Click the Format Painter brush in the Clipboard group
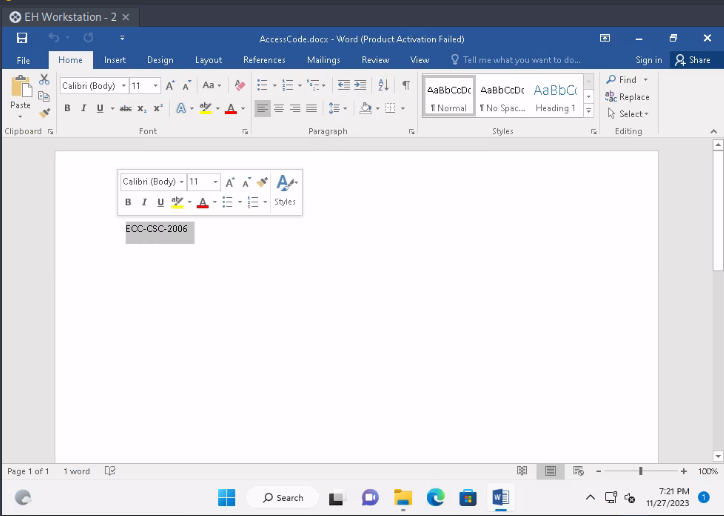The width and height of the screenshot is (724, 516). (x=44, y=112)
